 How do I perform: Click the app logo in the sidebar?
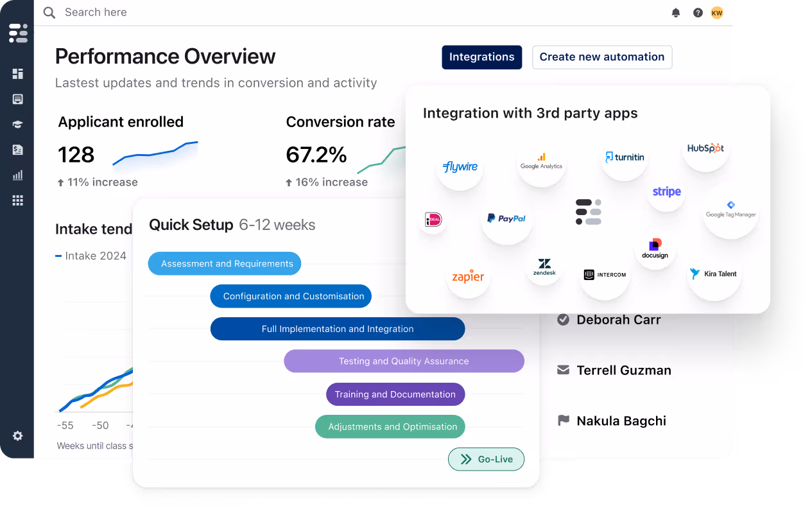18,33
